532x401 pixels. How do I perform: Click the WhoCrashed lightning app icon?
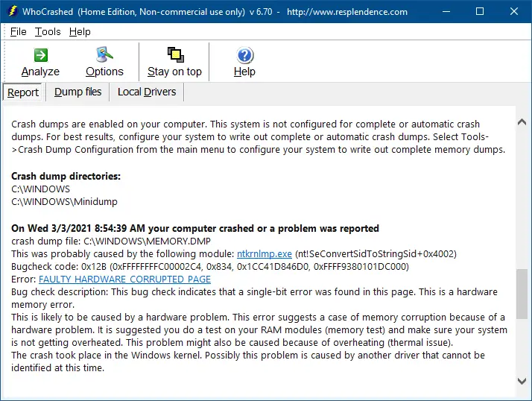pos(13,11)
